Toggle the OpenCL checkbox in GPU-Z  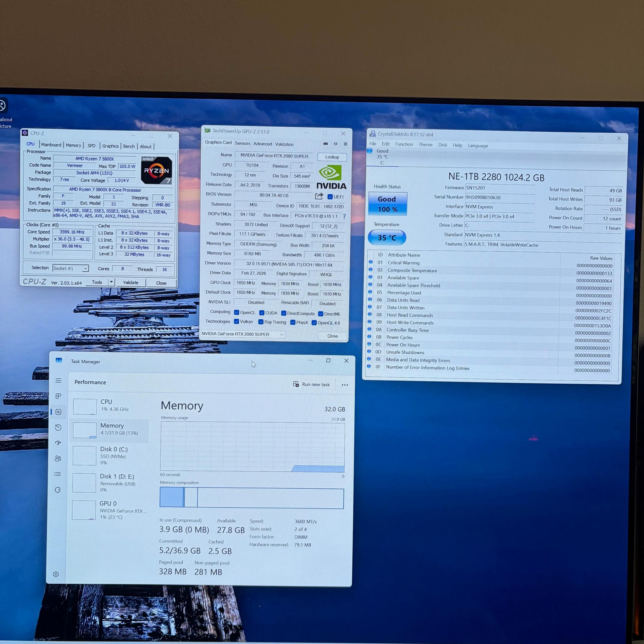(x=237, y=312)
